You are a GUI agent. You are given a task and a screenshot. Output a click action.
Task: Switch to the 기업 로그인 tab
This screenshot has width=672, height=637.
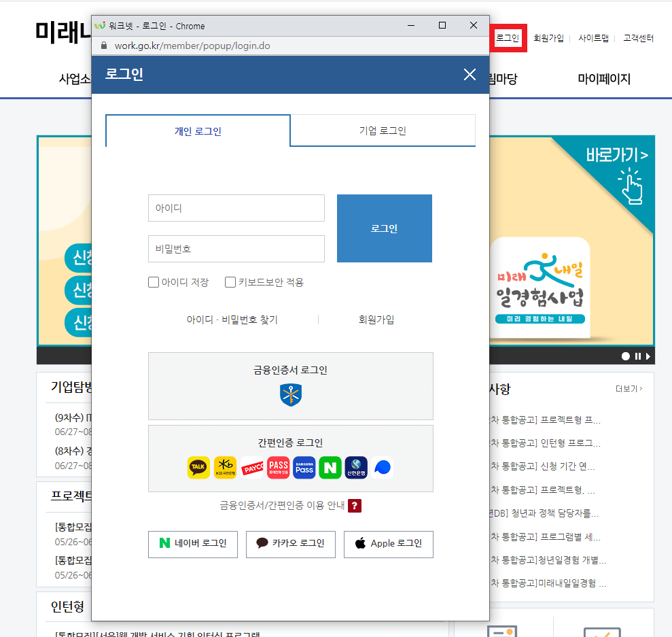pyautogui.click(x=383, y=131)
